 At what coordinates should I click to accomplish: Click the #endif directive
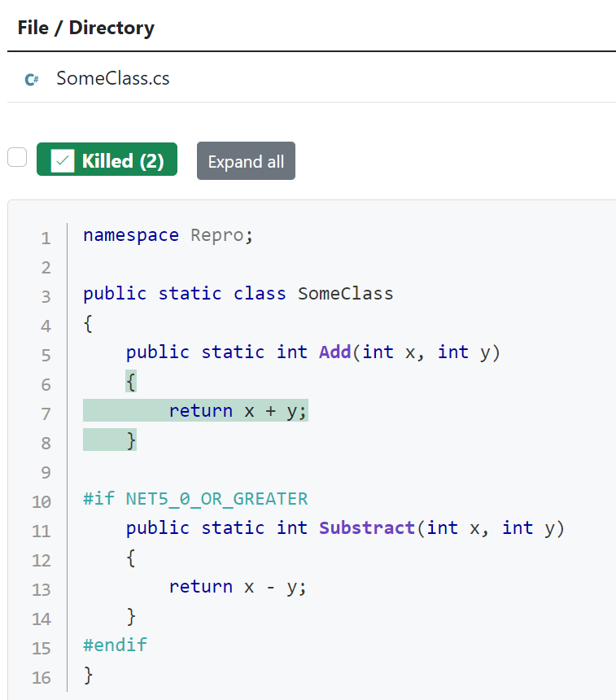coord(115,644)
